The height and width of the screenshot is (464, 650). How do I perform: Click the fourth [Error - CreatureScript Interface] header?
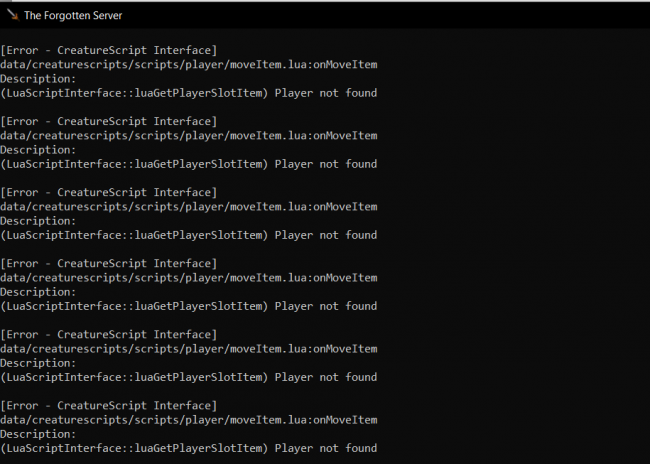click(109, 263)
